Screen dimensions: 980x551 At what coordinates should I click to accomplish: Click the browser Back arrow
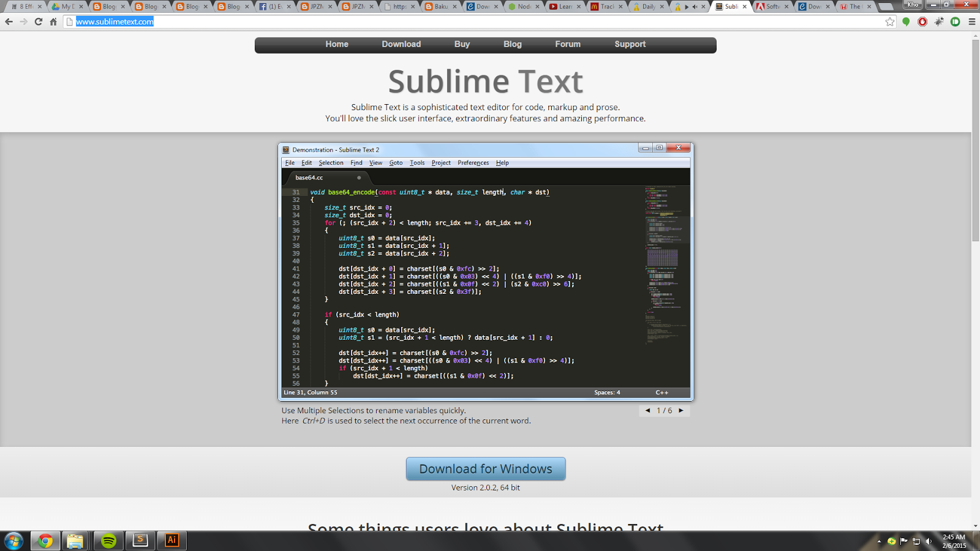click(9, 21)
